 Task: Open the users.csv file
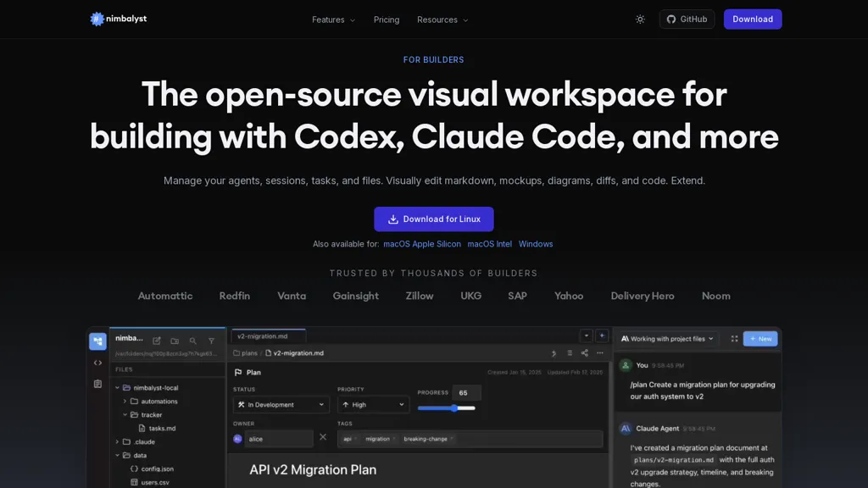[x=150, y=482]
